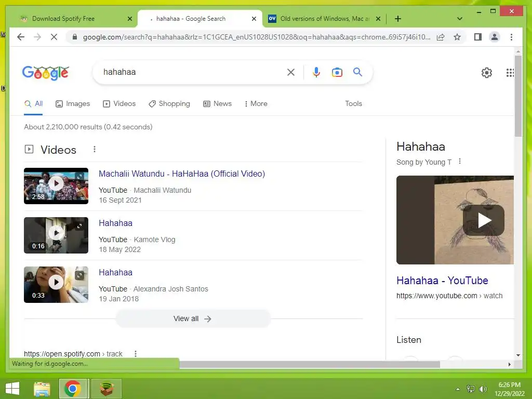Open the Google apps grid

point(510,73)
